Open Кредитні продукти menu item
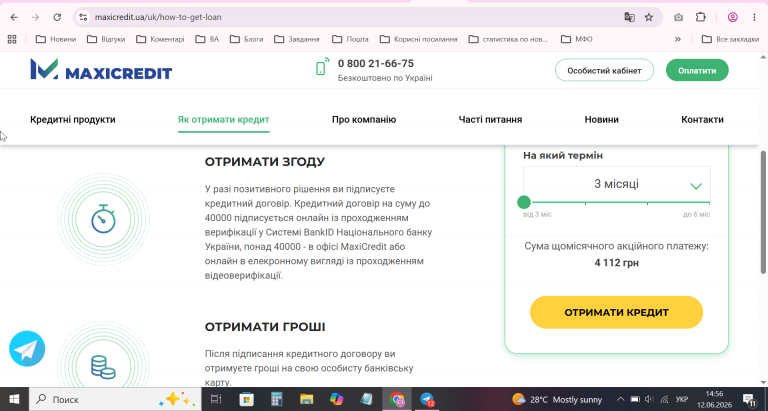The image size is (768, 411). tap(73, 120)
